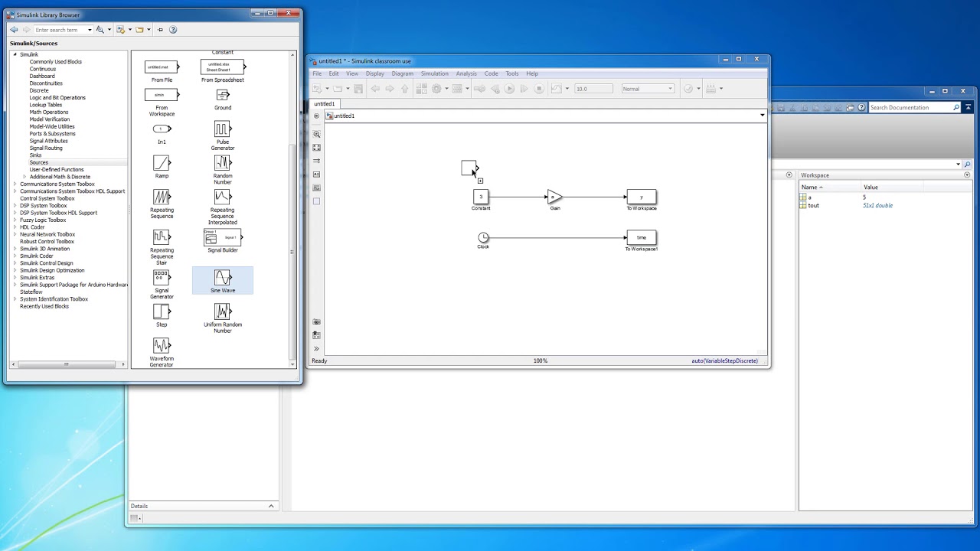Screen dimensions: 980x551
Task: Select the Pulse Generator block
Action: (x=223, y=135)
